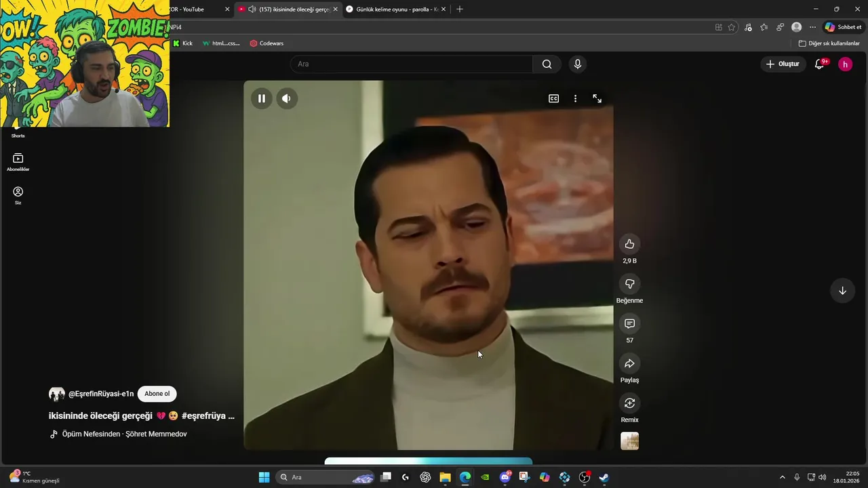Open Microsoft Edge from taskbar

click(465, 477)
